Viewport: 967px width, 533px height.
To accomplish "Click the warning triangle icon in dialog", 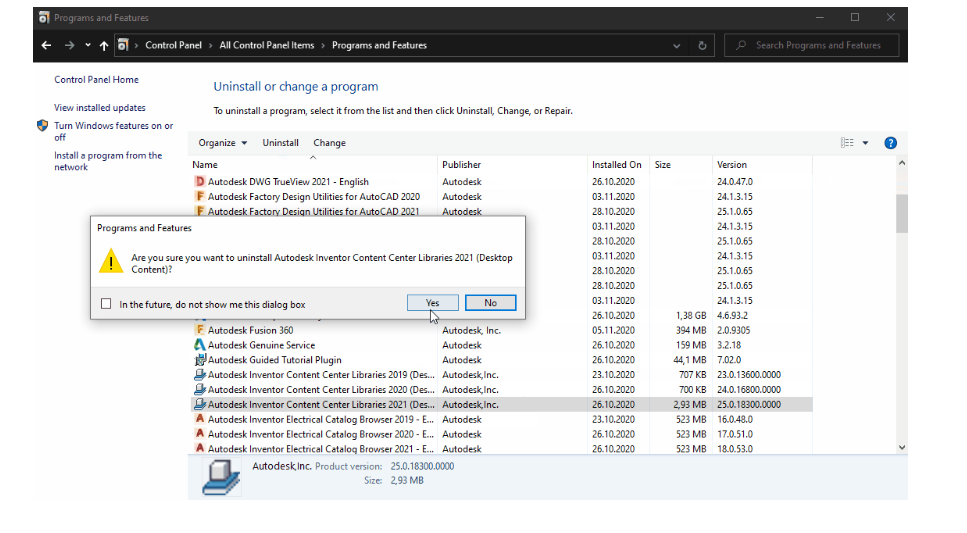I will coord(111,262).
